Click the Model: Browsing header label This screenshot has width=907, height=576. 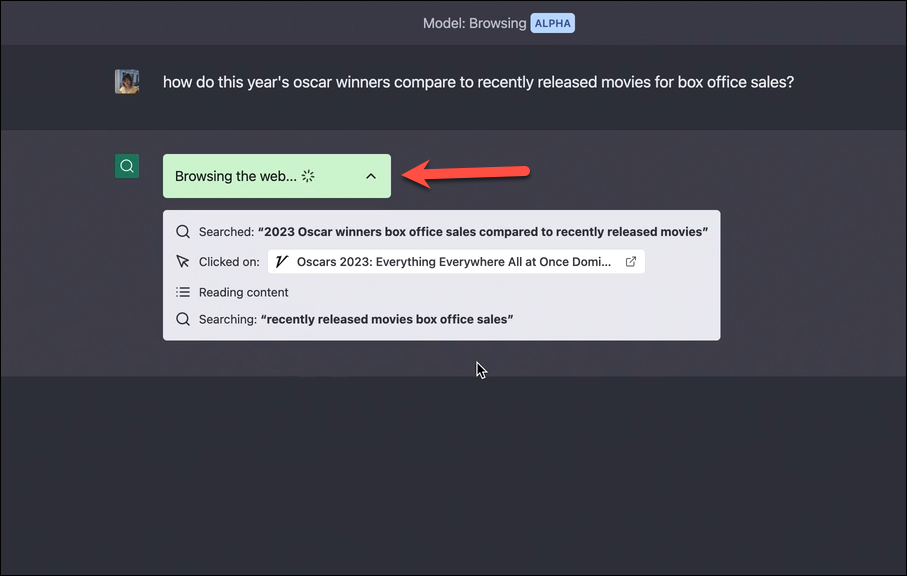474,23
